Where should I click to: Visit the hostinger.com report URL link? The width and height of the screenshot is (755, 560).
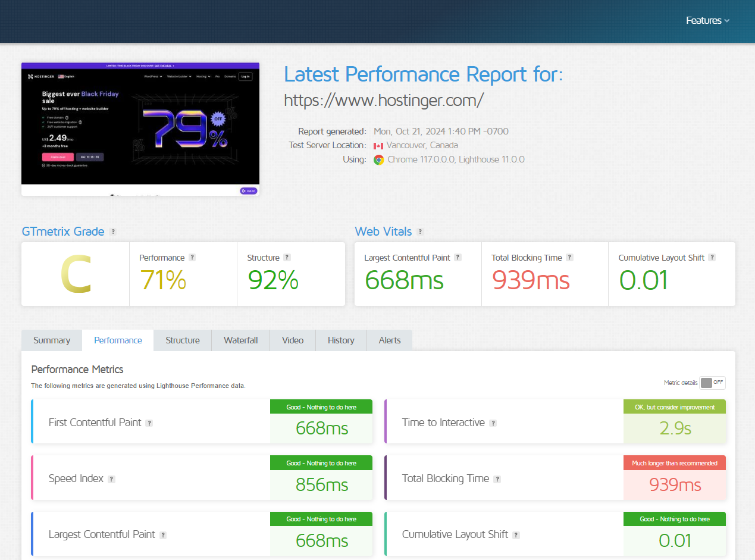384,100
